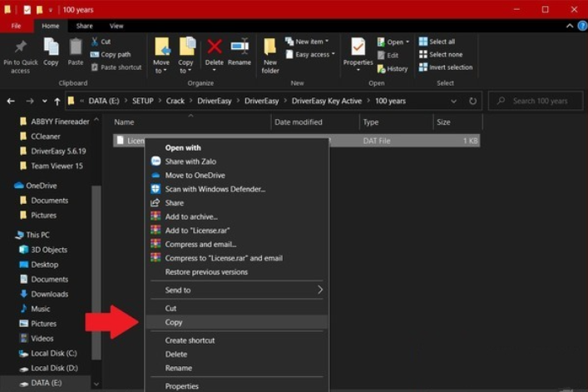Viewport: 588px width, 392px height.
Task: Click the ribbon Cut scissors icon
Action: point(95,42)
